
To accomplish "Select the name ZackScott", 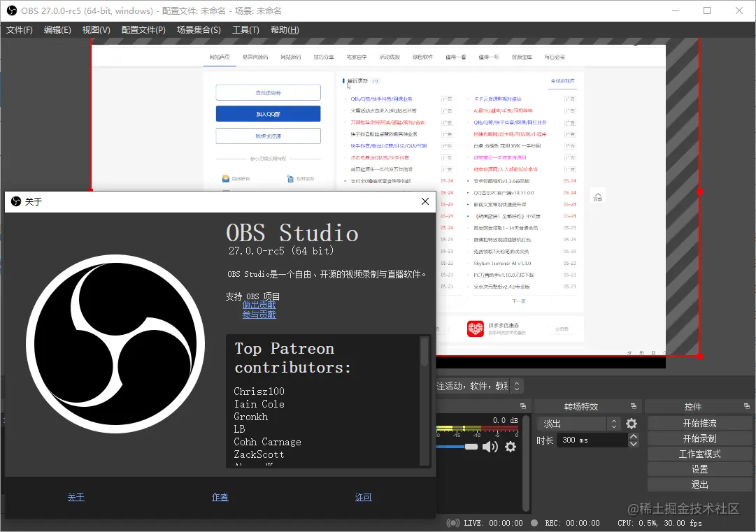I will (259, 454).
